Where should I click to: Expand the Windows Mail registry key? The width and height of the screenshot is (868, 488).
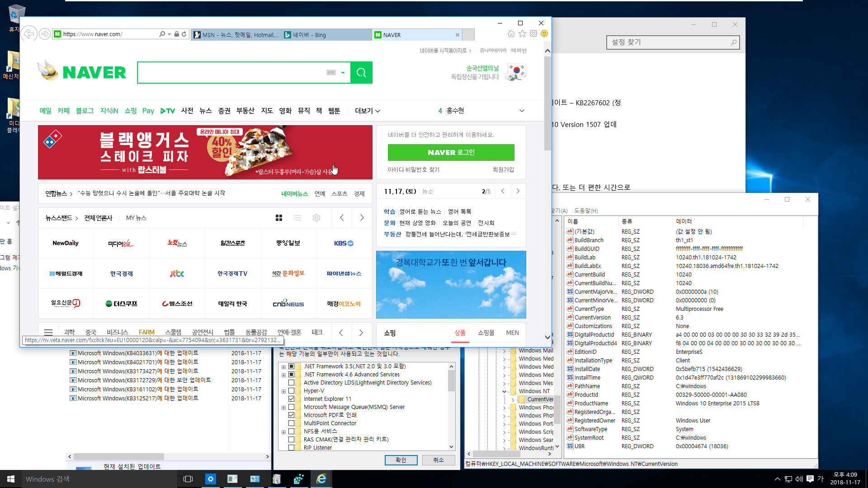pos(505,351)
